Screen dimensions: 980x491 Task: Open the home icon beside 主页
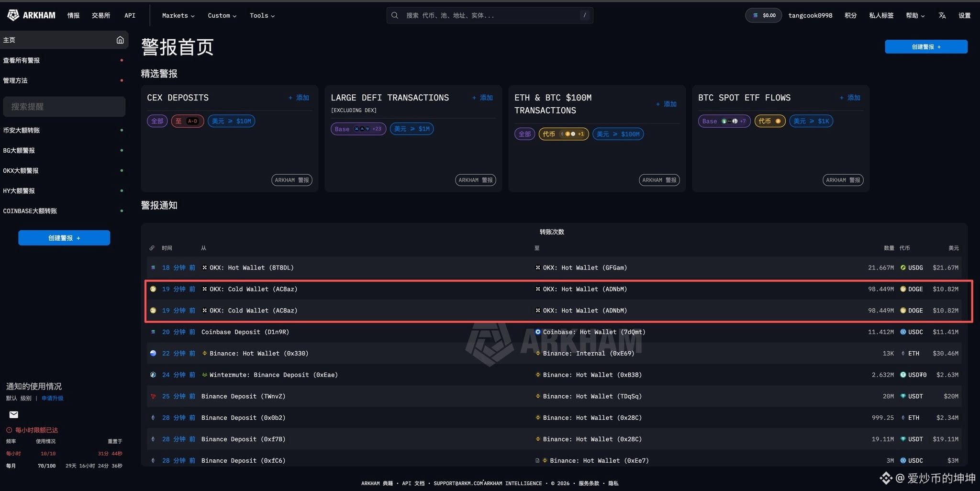pos(120,40)
